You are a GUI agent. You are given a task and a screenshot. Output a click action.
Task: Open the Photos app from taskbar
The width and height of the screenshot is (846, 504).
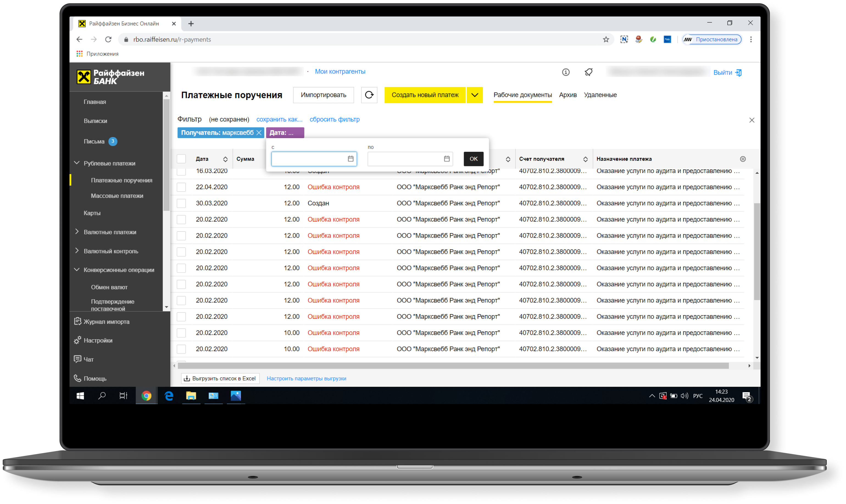235,396
